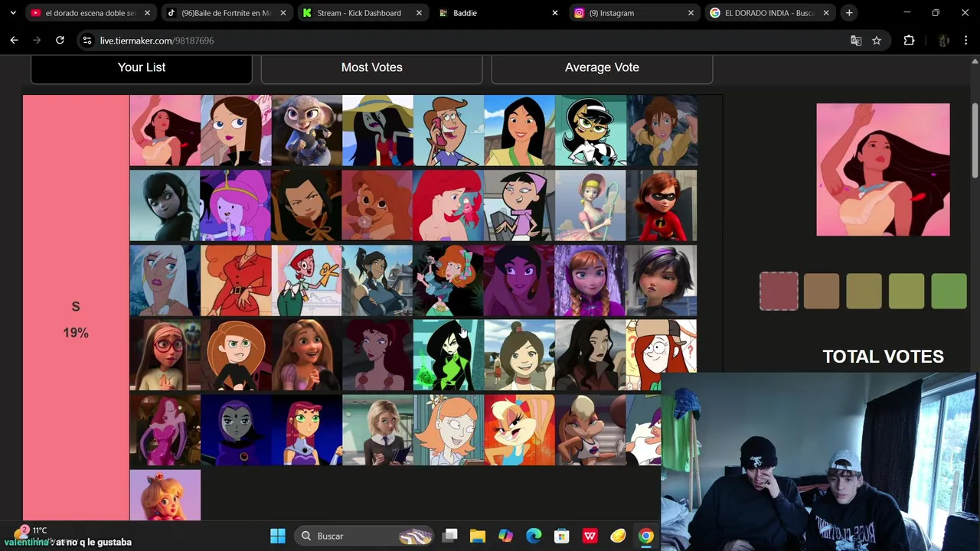Screen dimensions: 980x551
Task: Select the Elastigirl tile
Action: [x=661, y=205]
